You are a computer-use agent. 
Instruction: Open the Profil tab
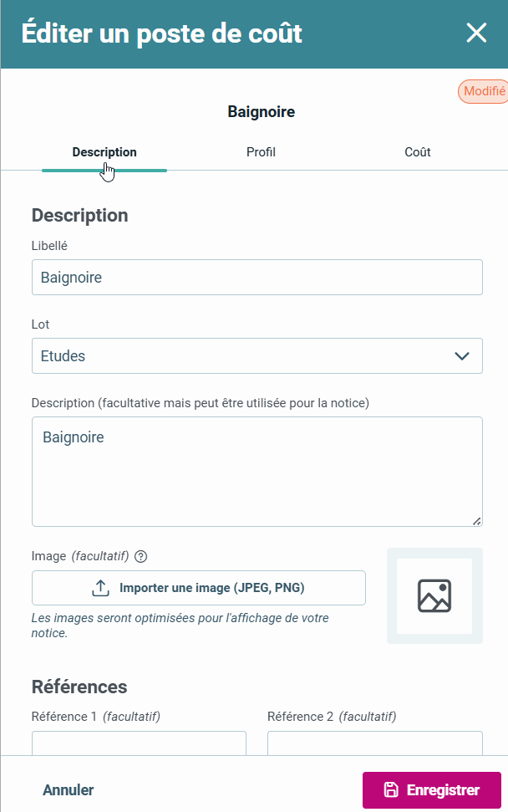(261, 152)
